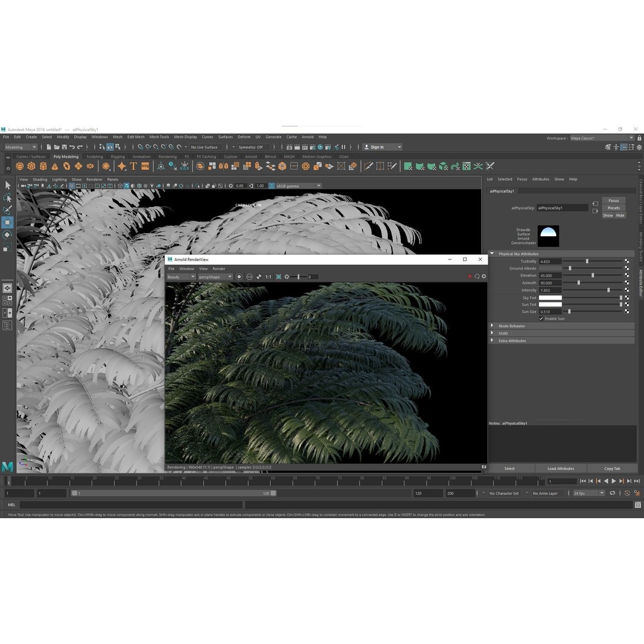Viewport: 644px width, 644px height.
Task: Switch to the Rendering shelf tab
Action: click(x=168, y=157)
